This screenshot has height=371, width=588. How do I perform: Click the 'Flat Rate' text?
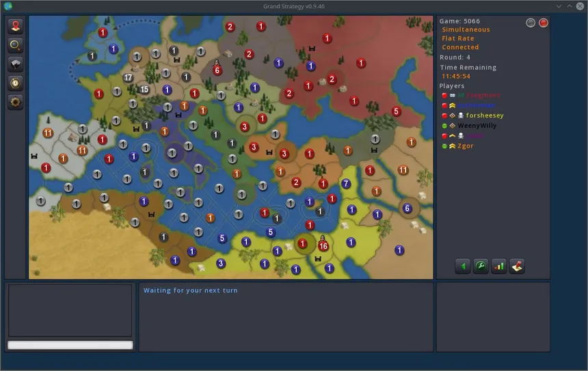coord(458,38)
